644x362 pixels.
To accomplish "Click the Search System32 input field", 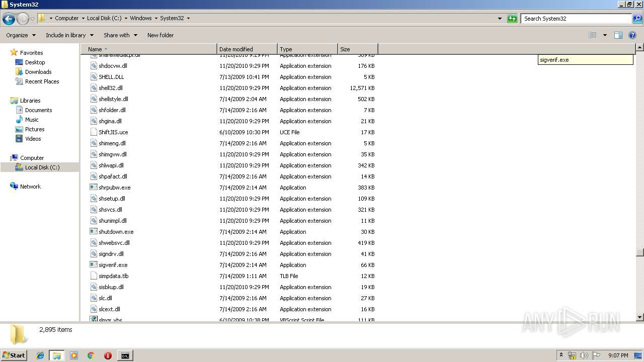I will pos(577,19).
